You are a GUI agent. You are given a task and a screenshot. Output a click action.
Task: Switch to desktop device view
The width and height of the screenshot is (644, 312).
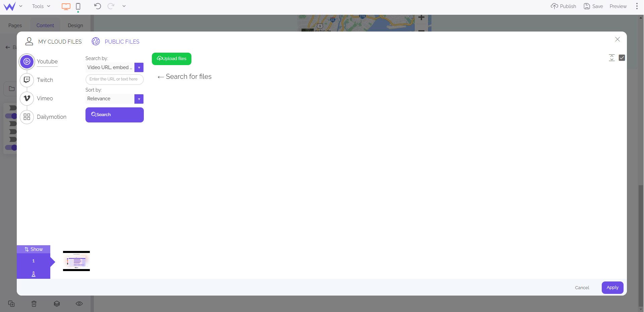(x=66, y=6)
